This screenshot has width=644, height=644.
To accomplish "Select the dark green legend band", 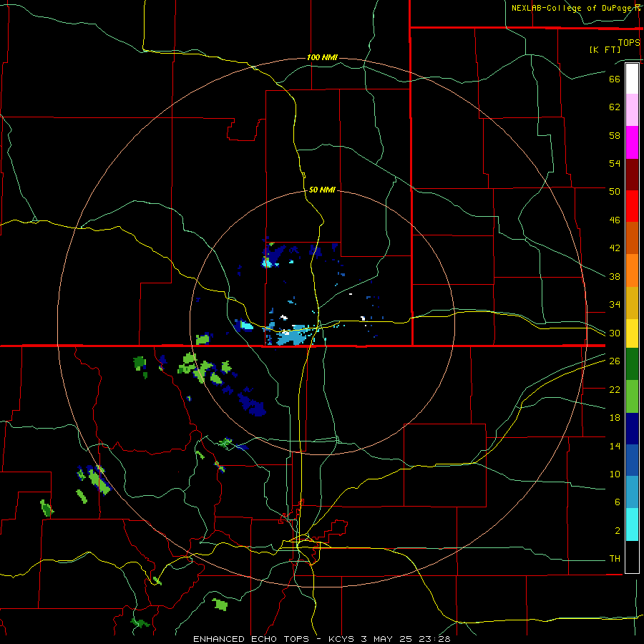I will click(632, 364).
